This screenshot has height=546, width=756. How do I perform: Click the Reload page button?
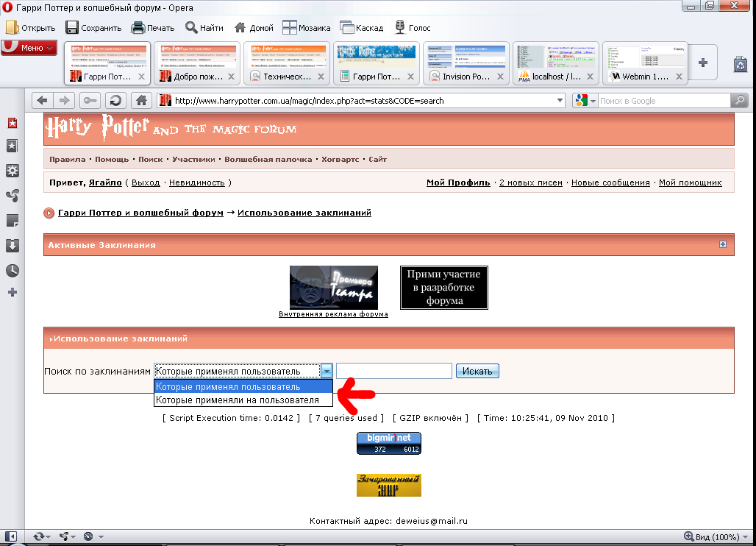[x=115, y=101]
